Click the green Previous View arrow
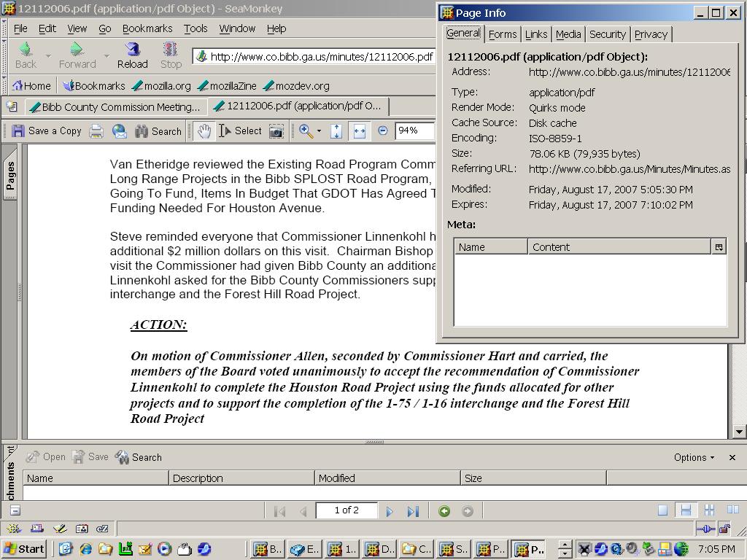The width and height of the screenshot is (747, 560). [444, 511]
